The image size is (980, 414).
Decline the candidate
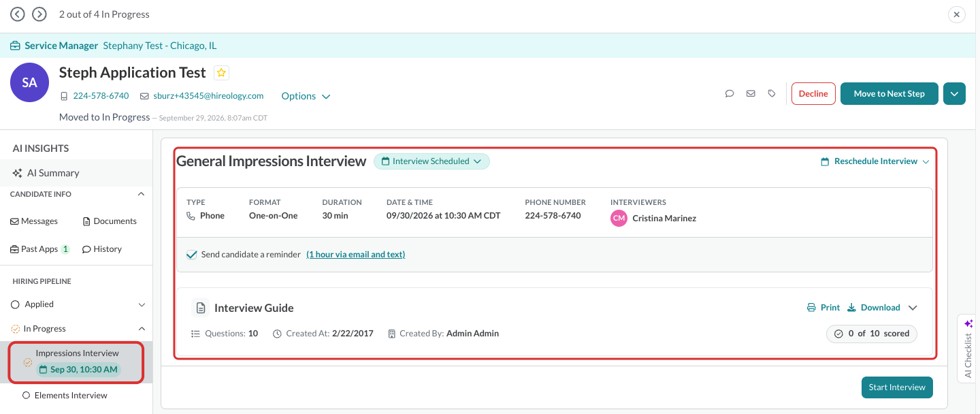pyautogui.click(x=813, y=94)
